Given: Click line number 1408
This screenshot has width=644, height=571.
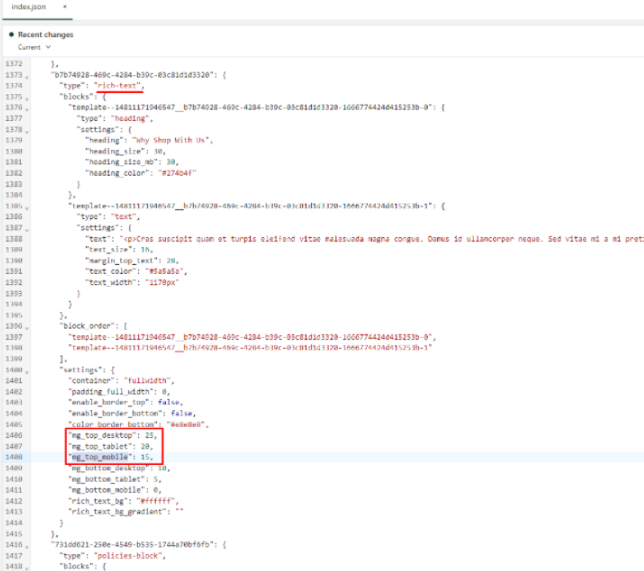Looking at the screenshot, I should click(14, 457).
